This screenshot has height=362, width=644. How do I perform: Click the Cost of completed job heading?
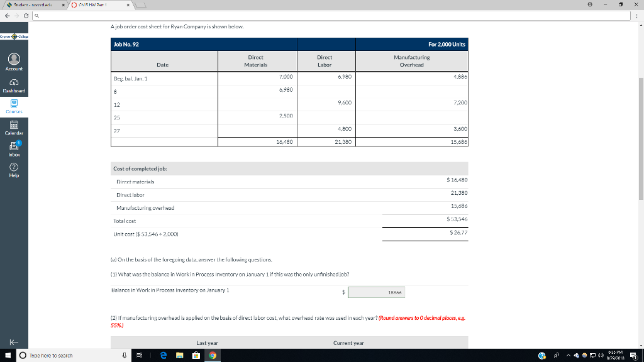140,168
